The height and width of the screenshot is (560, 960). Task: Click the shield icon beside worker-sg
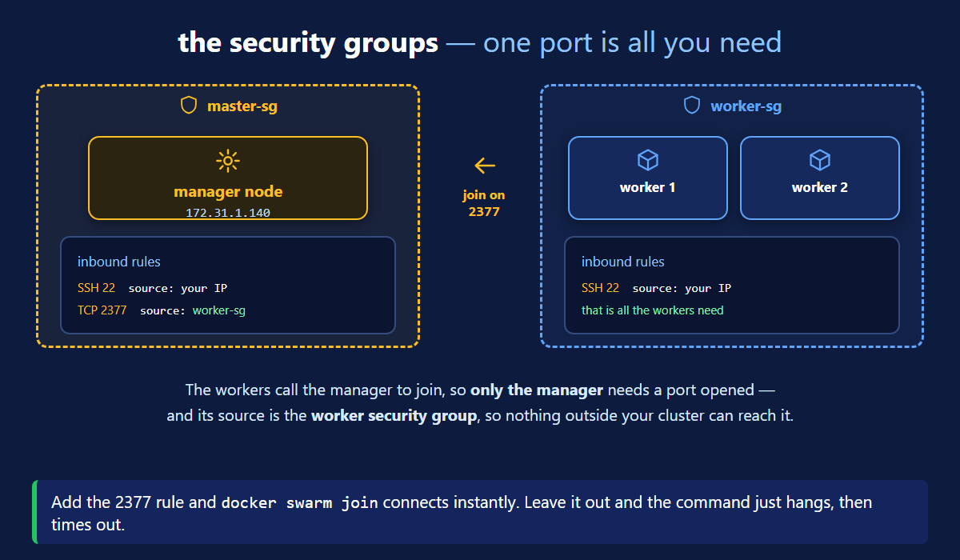tap(692, 106)
